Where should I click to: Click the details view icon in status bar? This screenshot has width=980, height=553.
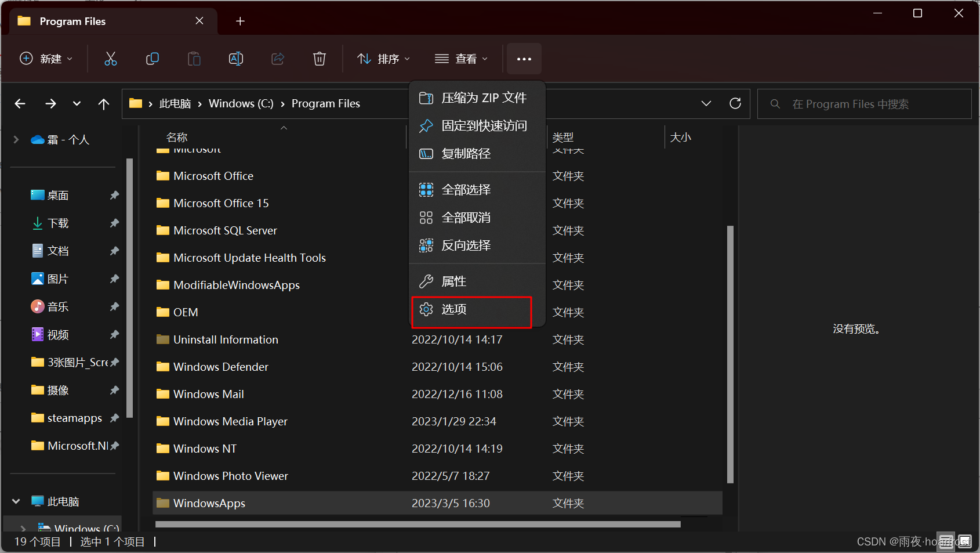[946, 541]
